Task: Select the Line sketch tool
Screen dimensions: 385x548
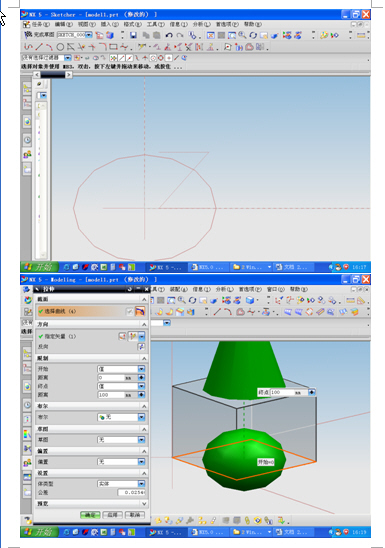Action: (x=39, y=47)
